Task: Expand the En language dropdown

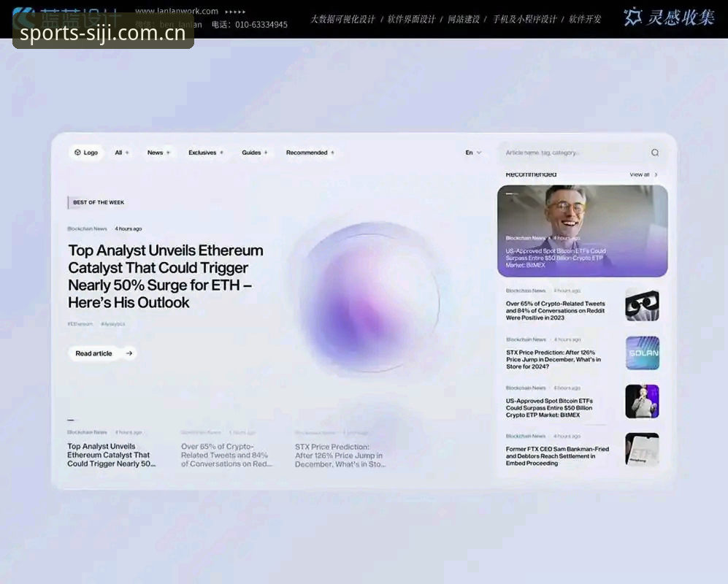Action: tap(473, 153)
